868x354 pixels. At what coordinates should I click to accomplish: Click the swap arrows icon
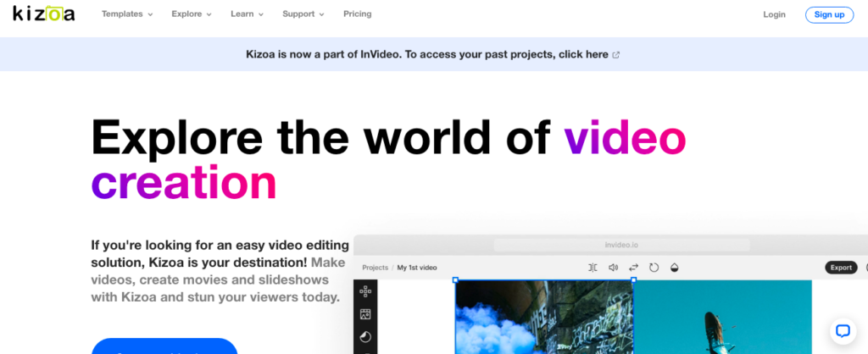634,268
